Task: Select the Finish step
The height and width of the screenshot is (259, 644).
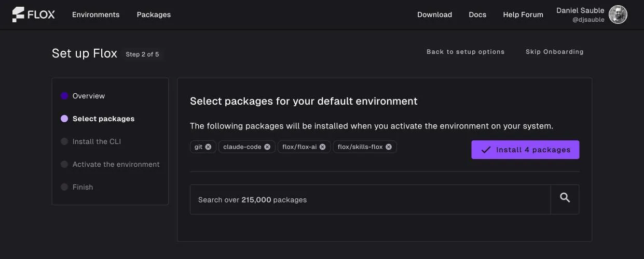Action: [77, 187]
